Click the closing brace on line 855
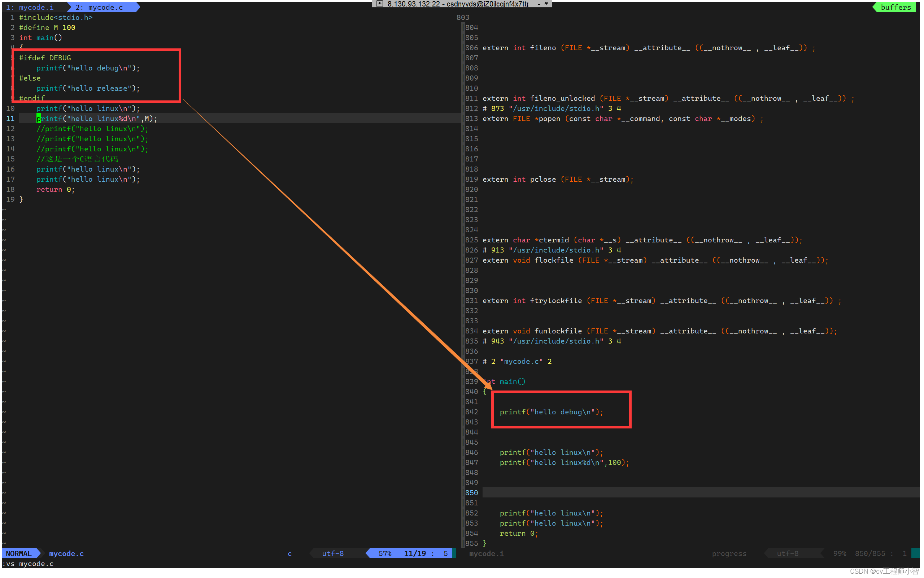The height and width of the screenshot is (578, 924). click(x=485, y=543)
